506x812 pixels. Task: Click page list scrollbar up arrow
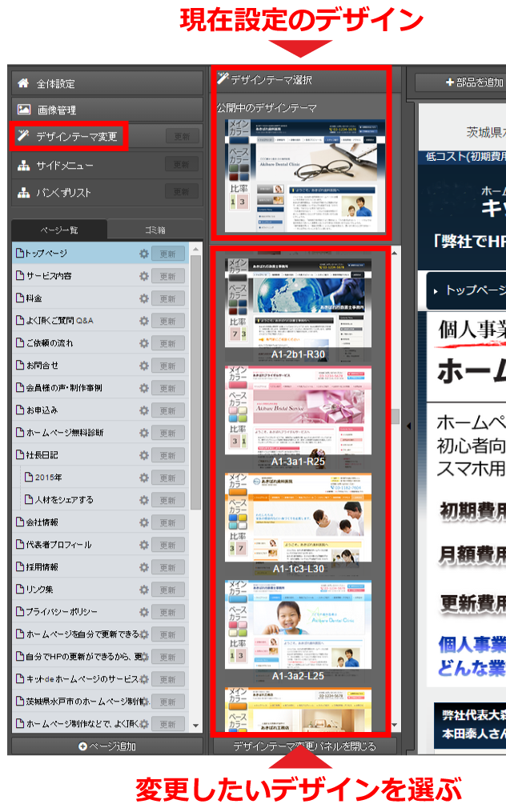(x=195, y=249)
